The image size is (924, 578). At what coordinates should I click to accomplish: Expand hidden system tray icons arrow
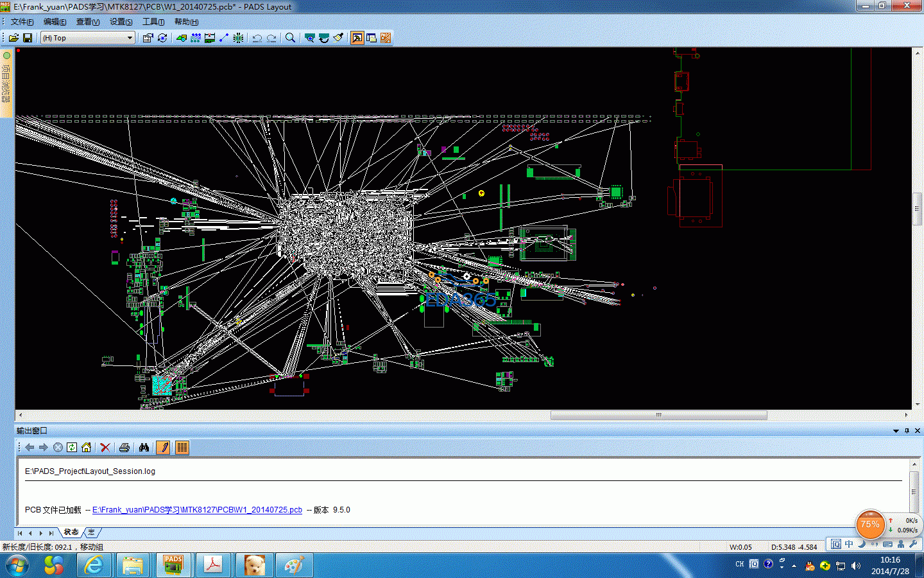tap(794, 566)
